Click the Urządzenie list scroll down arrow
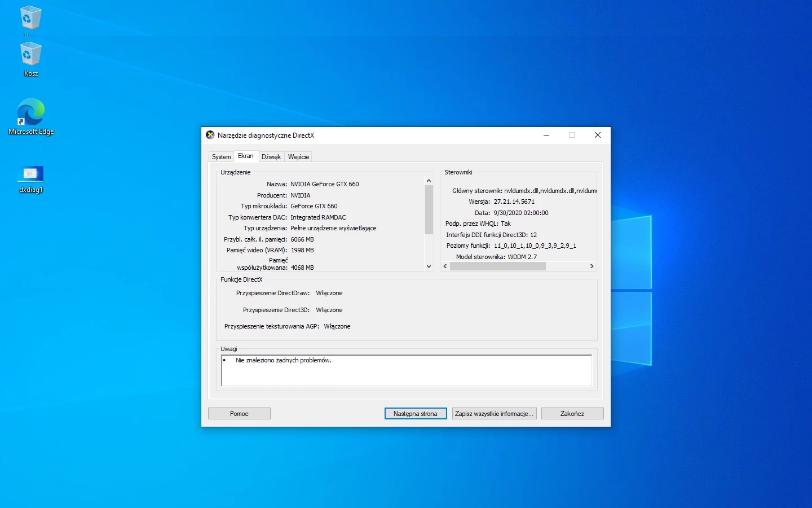The image size is (812, 508). point(429,266)
